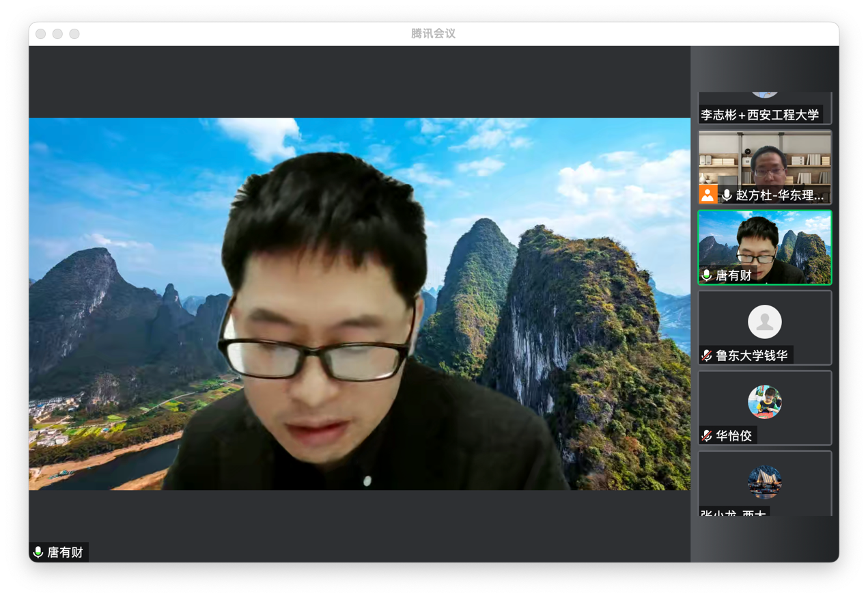Click the 唐有财 name label in the main view

click(65, 552)
